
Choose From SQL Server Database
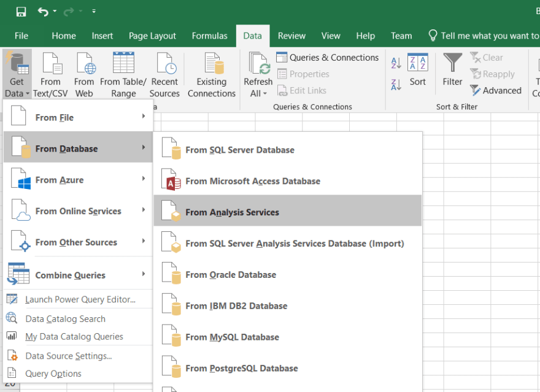[288, 150]
